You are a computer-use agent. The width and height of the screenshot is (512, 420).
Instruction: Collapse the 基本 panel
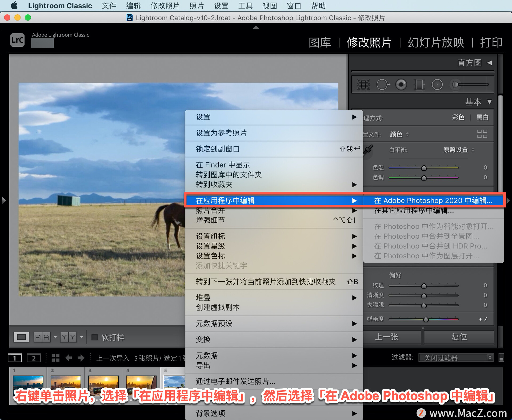[489, 102]
